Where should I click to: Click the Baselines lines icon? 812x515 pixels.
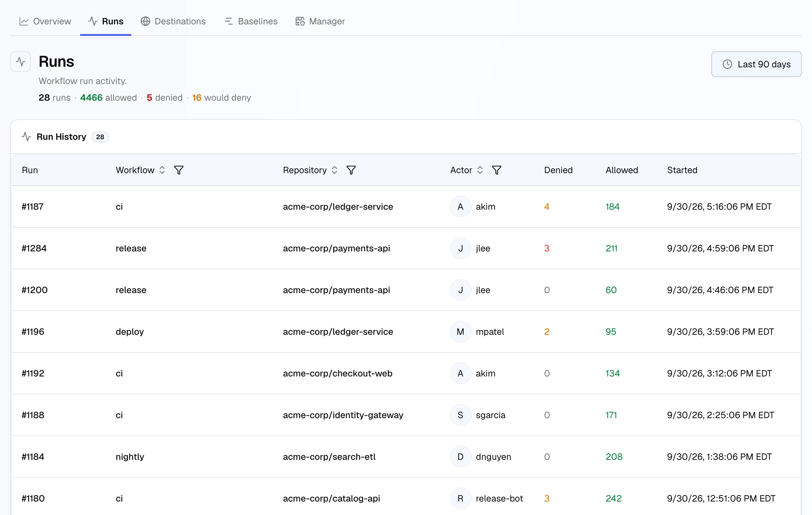tap(228, 21)
